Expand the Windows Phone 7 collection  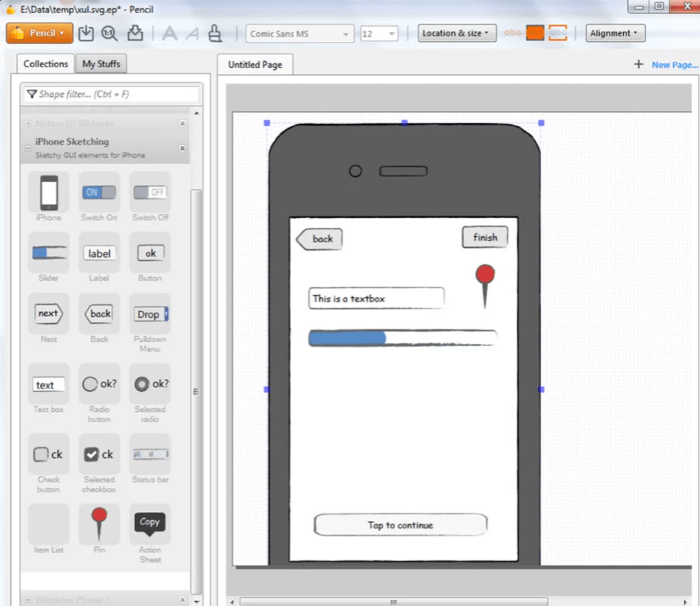28,599
